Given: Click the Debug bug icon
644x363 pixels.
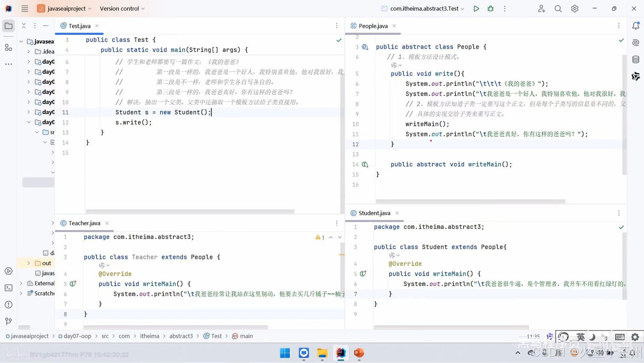Looking at the screenshot, I should [x=491, y=8].
